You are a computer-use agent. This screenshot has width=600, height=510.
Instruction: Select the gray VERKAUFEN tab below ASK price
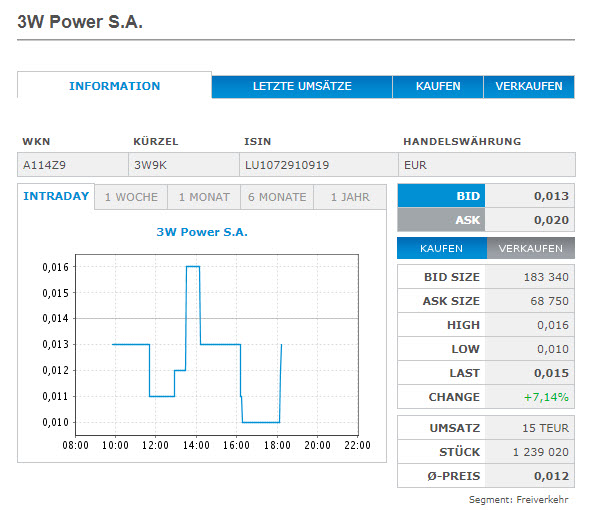coord(531,248)
